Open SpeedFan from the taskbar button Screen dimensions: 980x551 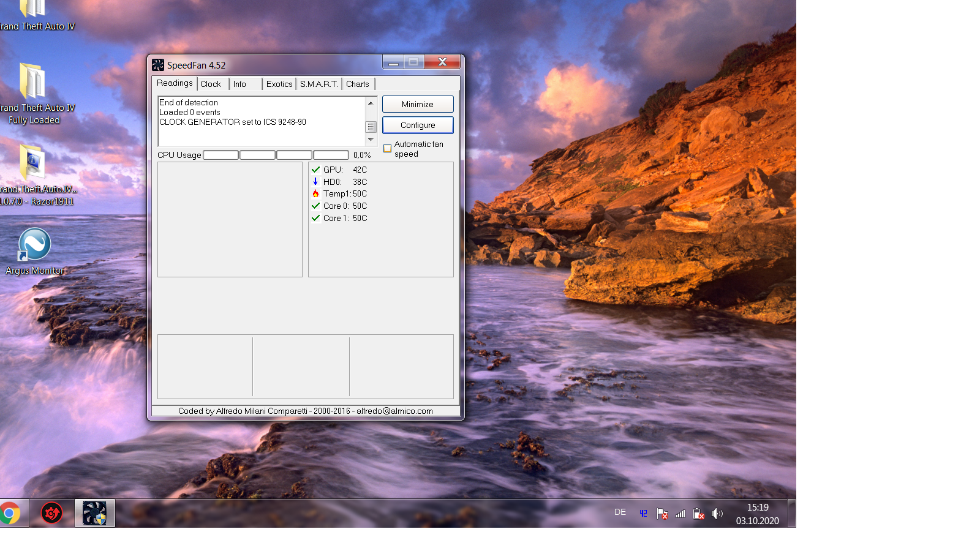coord(95,513)
